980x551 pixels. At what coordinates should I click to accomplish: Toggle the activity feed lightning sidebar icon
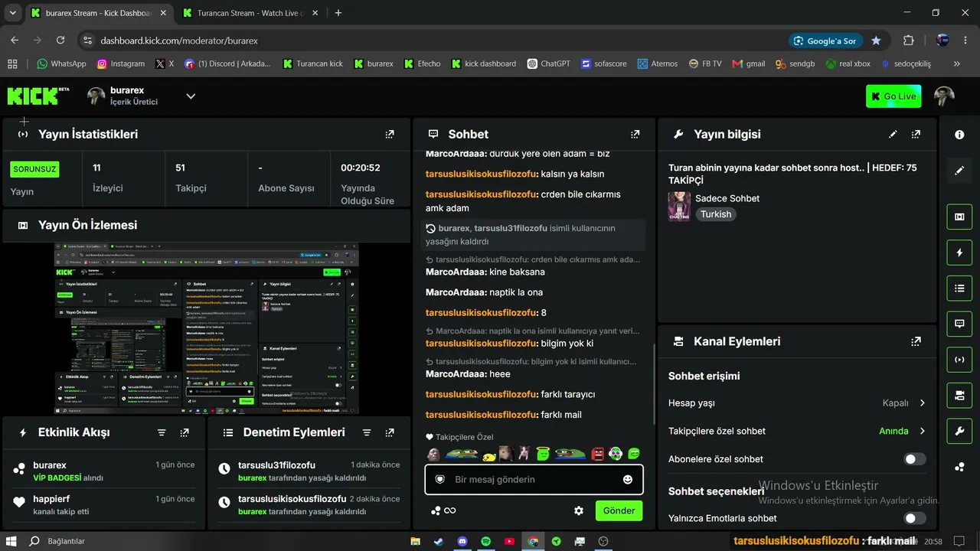[x=959, y=253]
